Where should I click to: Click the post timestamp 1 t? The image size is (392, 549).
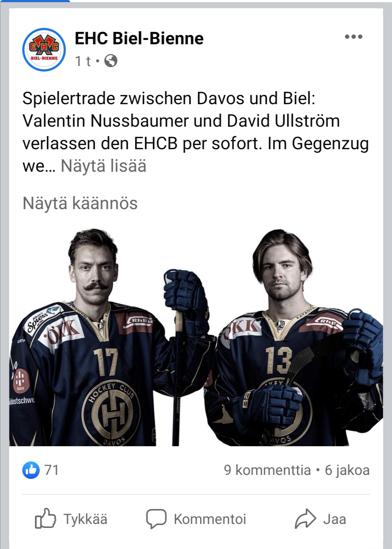[83, 61]
